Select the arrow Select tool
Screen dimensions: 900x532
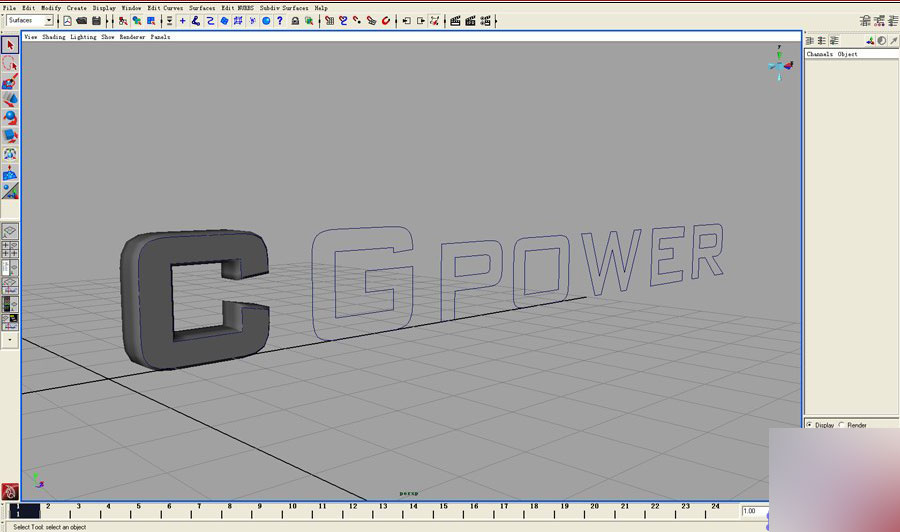pos(10,45)
